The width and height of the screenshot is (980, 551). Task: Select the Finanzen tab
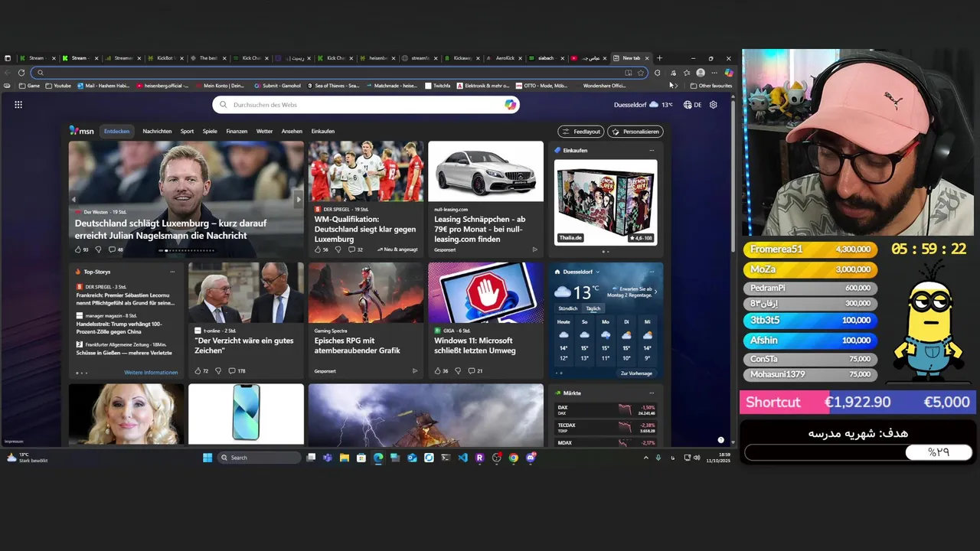click(x=237, y=132)
